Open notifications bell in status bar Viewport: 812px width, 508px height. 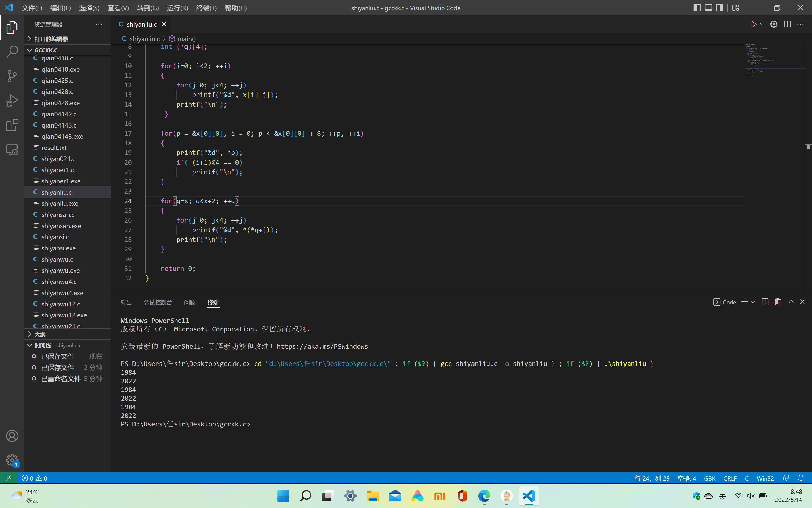801,478
